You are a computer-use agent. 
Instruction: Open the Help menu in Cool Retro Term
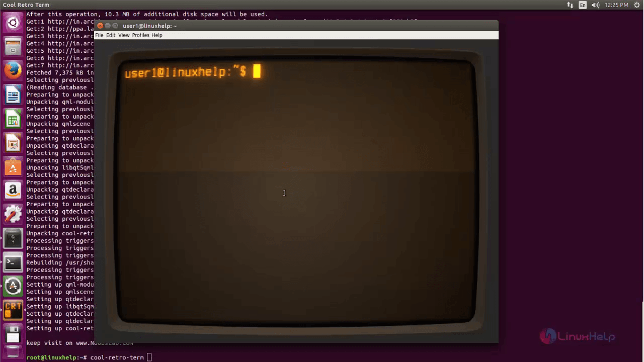(157, 35)
